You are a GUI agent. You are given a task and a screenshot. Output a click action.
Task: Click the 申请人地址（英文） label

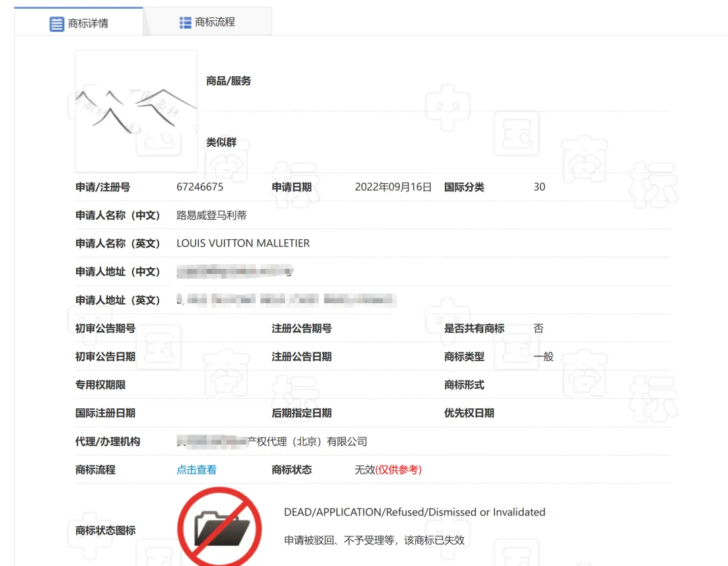click(x=117, y=300)
